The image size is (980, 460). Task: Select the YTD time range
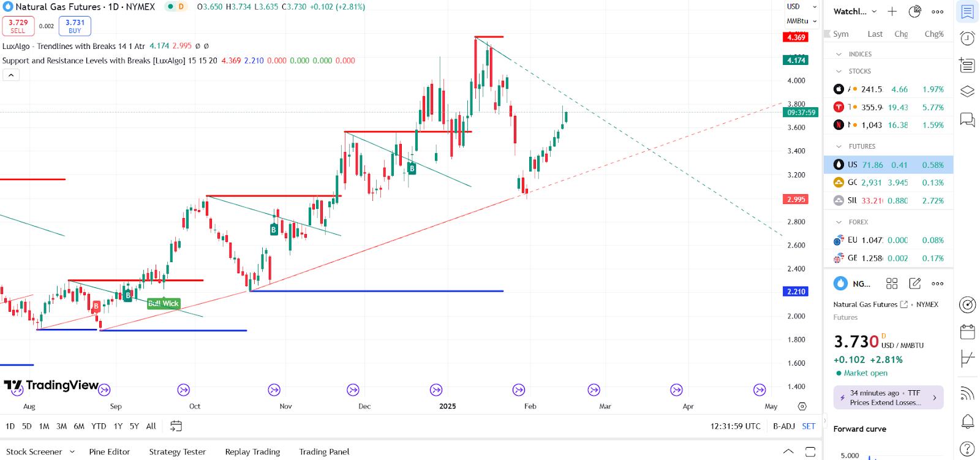(99, 426)
